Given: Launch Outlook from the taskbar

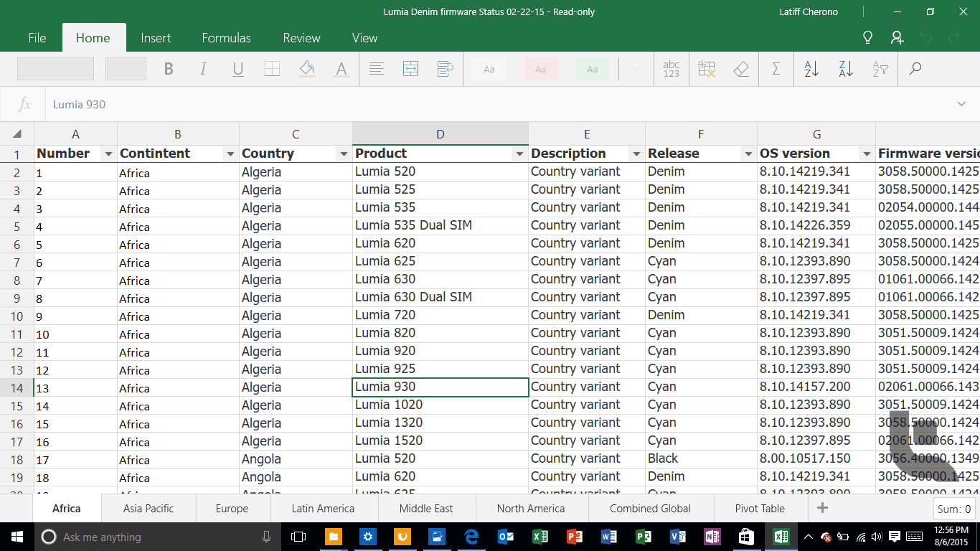Looking at the screenshot, I should coord(506,537).
